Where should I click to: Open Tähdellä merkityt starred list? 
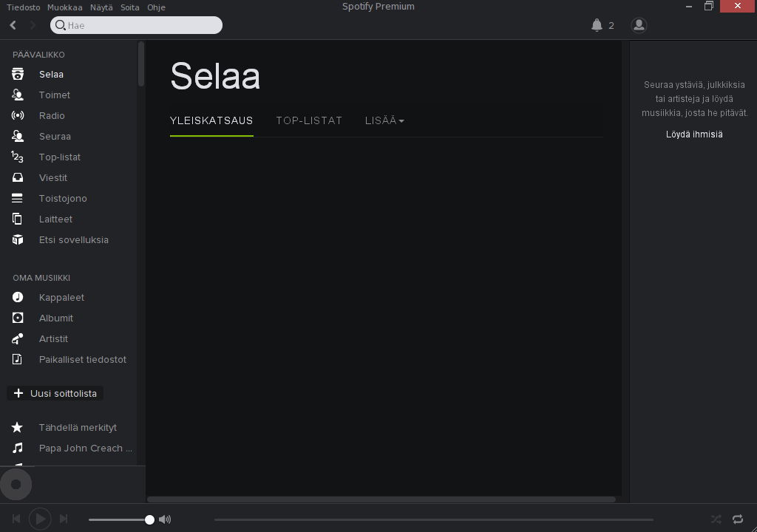click(x=78, y=427)
